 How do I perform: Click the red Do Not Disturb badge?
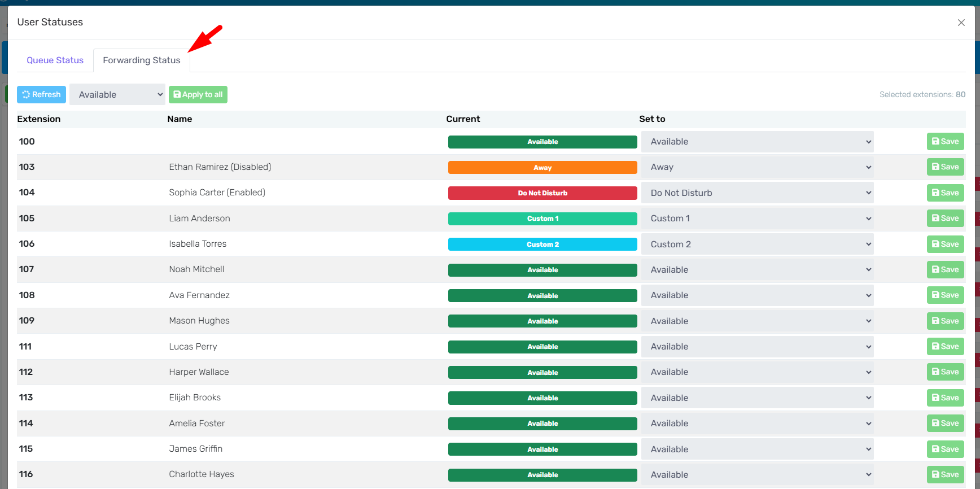click(x=542, y=193)
